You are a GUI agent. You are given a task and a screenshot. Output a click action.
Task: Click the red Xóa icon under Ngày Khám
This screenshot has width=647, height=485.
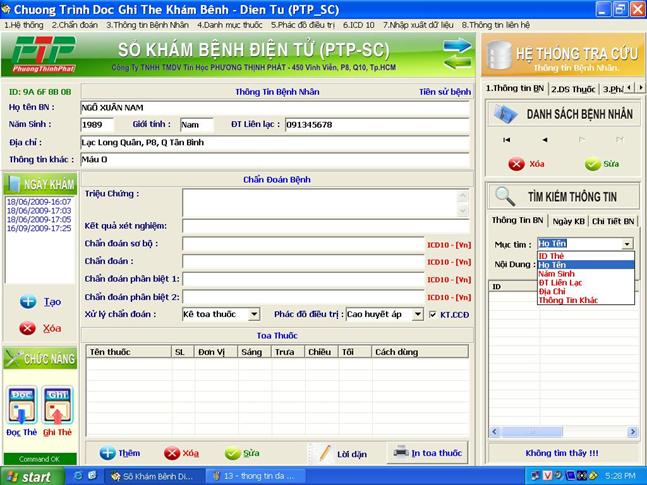point(28,328)
